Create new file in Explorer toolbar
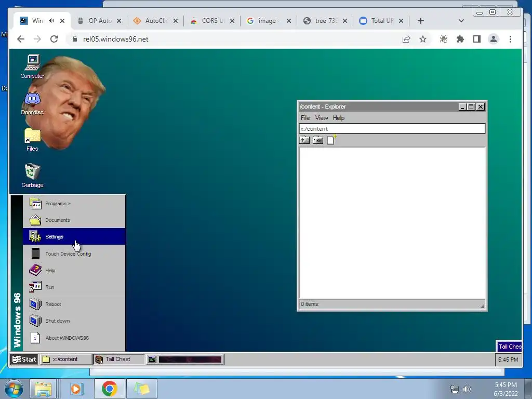This screenshot has height=399, width=532. 331,140
